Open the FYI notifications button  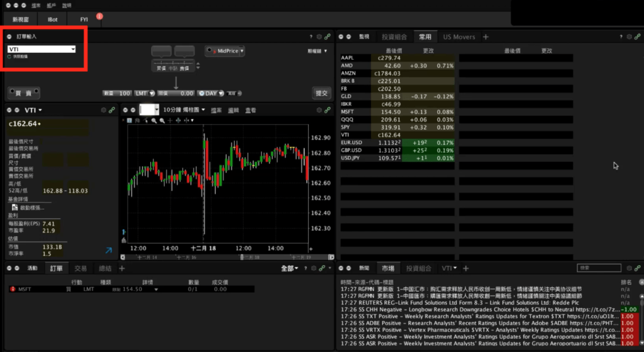point(84,20)
